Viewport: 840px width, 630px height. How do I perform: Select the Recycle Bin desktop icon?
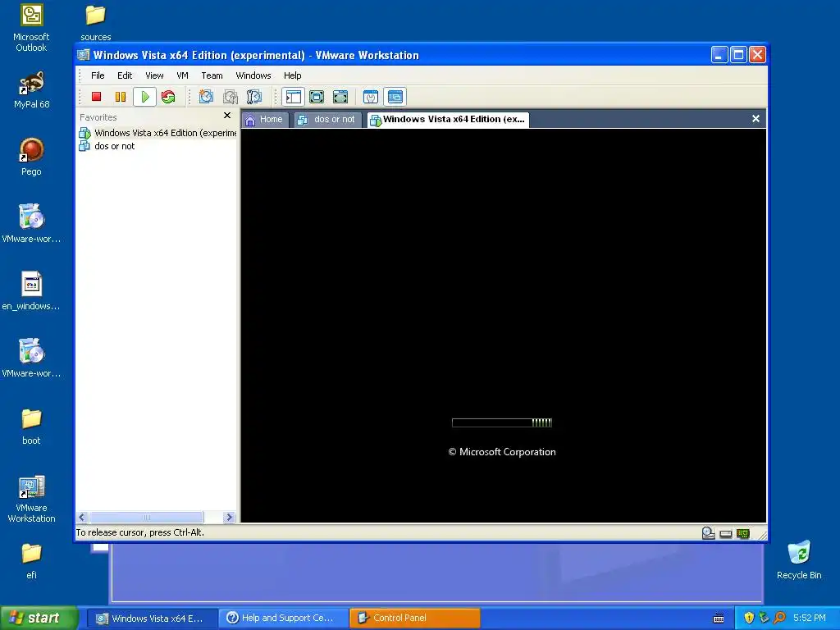click(799, 559)
